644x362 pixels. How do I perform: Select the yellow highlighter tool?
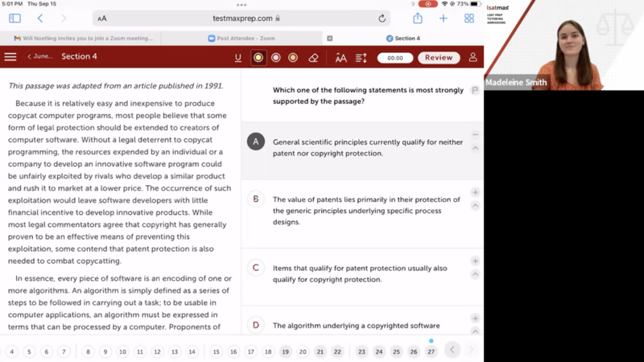click(258, 58)
